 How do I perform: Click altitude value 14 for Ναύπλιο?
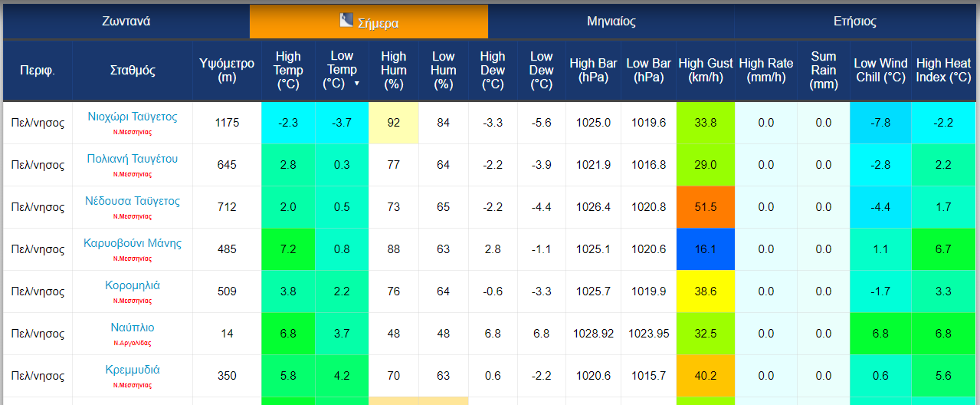[228, 334]
